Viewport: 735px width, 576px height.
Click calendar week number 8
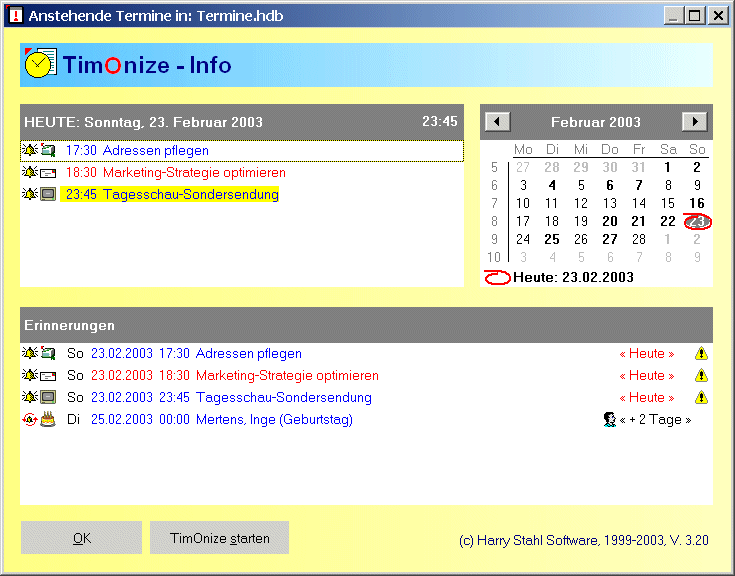point(495,221)
